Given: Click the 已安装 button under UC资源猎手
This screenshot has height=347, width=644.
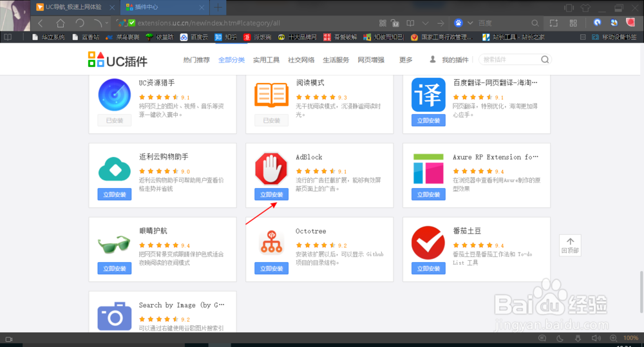Looking at the screenshot, I should [x=115, y=120].
